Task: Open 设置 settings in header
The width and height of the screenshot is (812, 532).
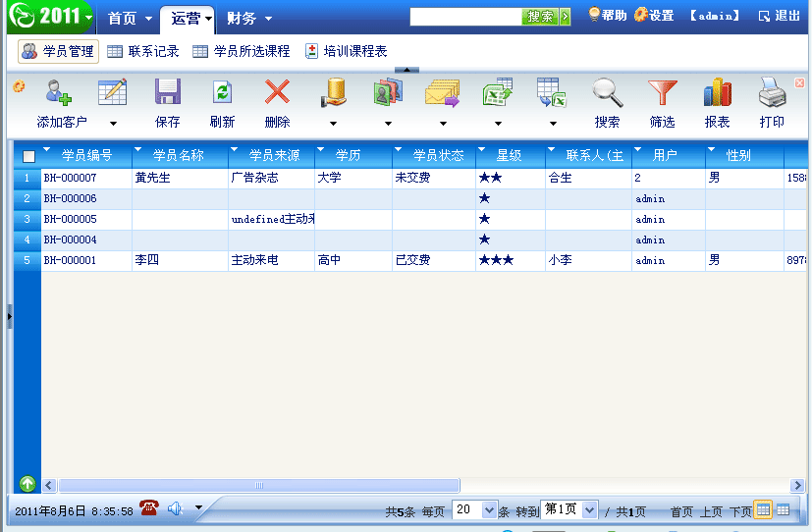Action: coord(654,15)
